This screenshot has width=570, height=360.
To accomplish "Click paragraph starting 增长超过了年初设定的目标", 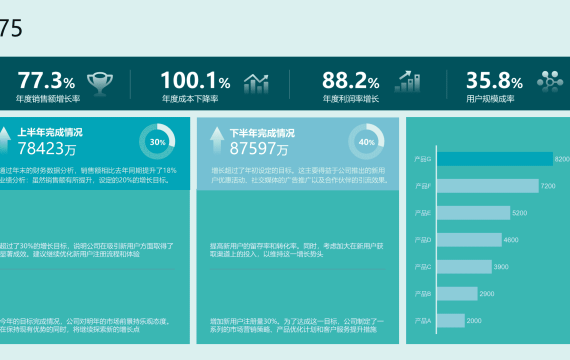I will pyautogui.click(x=300, y=175).
